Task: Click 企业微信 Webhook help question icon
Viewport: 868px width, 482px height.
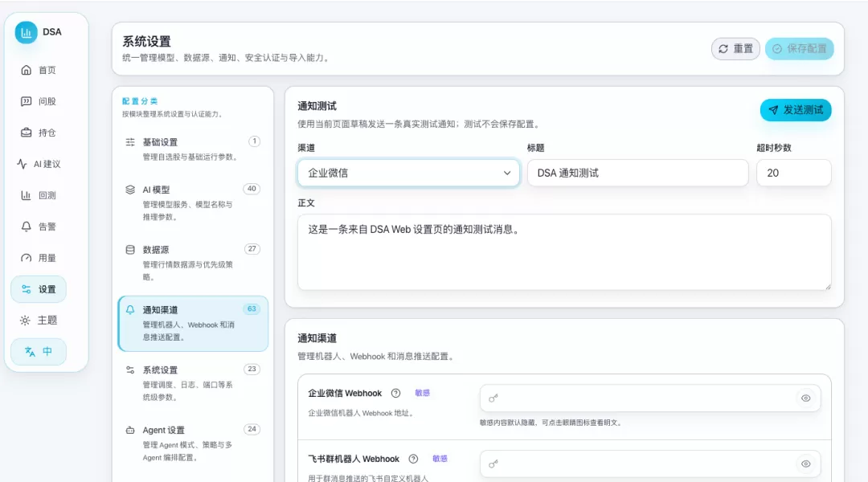Action: [395, 394]
